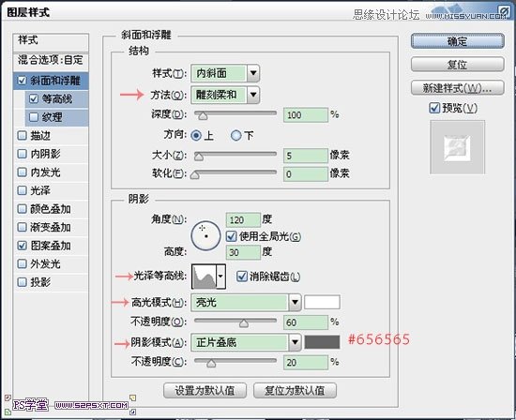Click 设置为默认值 button
The height and width of the screenshot is (420, 516).
tap(205, 390)
